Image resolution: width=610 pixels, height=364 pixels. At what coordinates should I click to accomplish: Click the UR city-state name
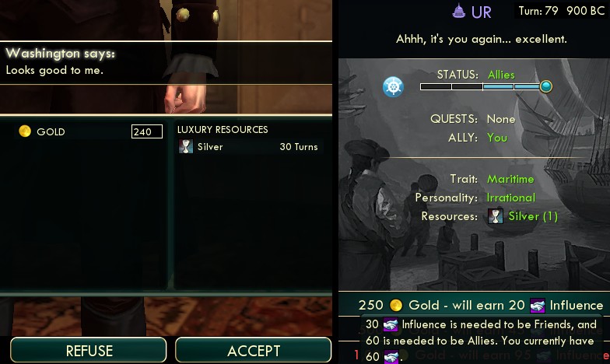tap(481, 12)
